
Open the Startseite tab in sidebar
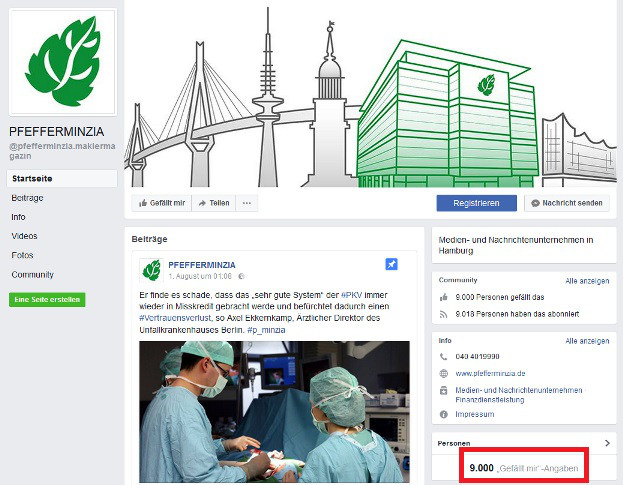(62, 179)
